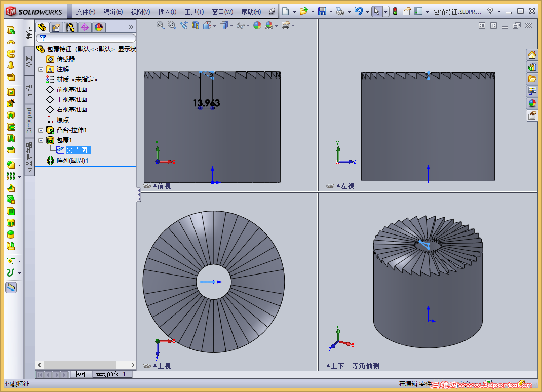The width and height of the screenshot is (542, 392).
Task: Click the feature tree filter field
Action: pyautogui.click(x=86, y=38)
